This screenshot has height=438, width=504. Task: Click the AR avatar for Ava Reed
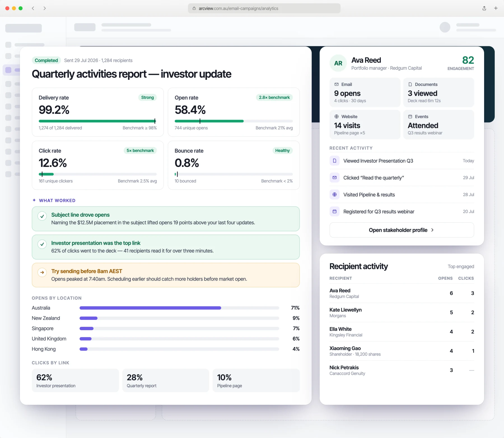338,63
